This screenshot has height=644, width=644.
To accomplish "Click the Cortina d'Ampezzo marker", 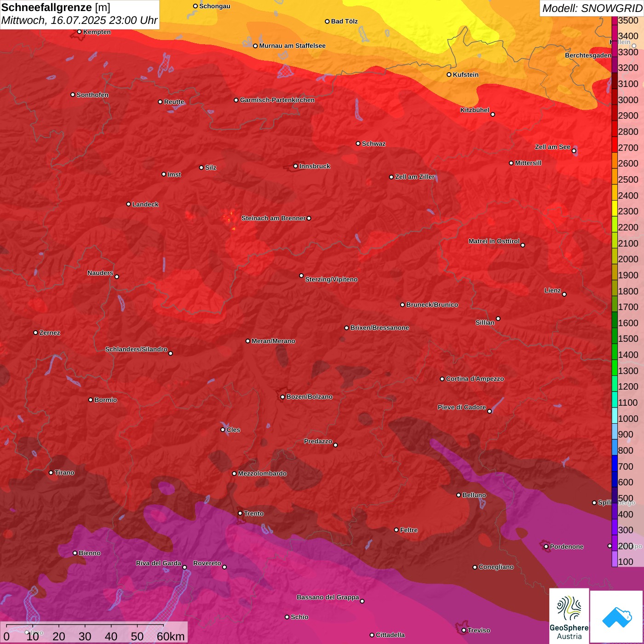I will pos(443,379).
